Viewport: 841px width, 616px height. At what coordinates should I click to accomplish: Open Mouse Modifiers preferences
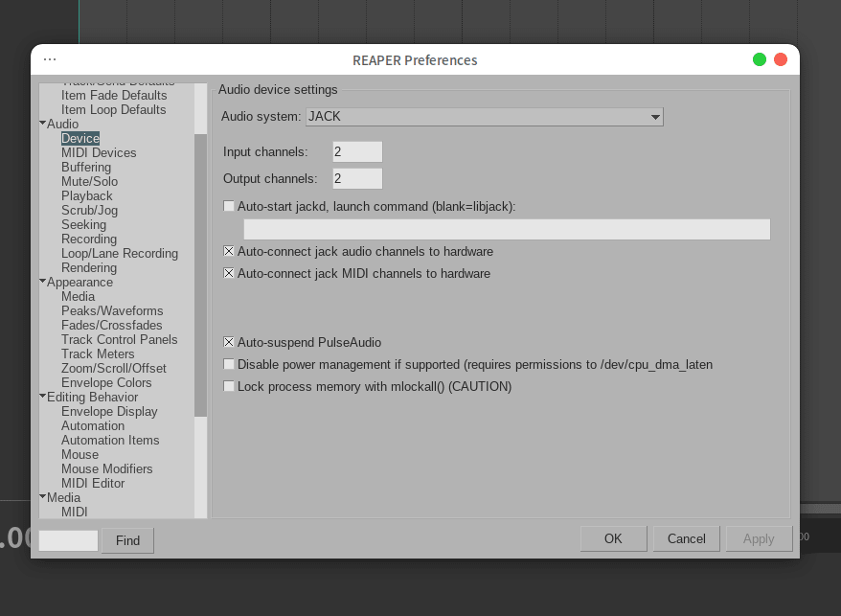point(106,469)
